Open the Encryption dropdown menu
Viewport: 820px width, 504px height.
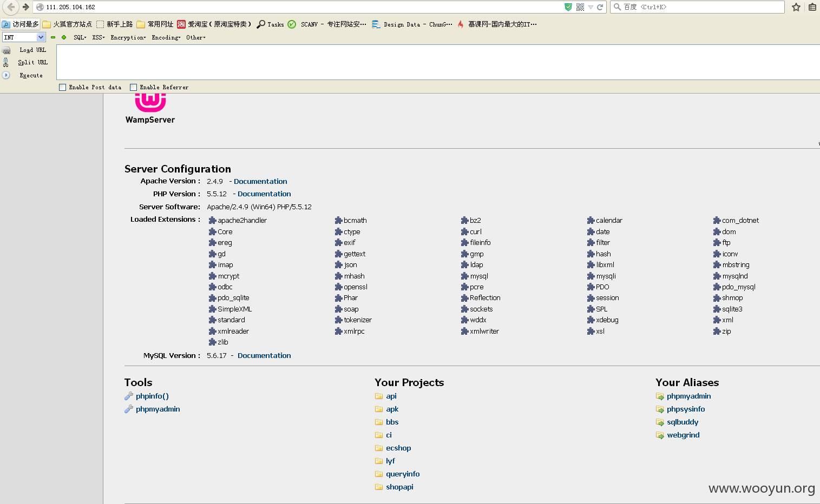click(128, 37)
